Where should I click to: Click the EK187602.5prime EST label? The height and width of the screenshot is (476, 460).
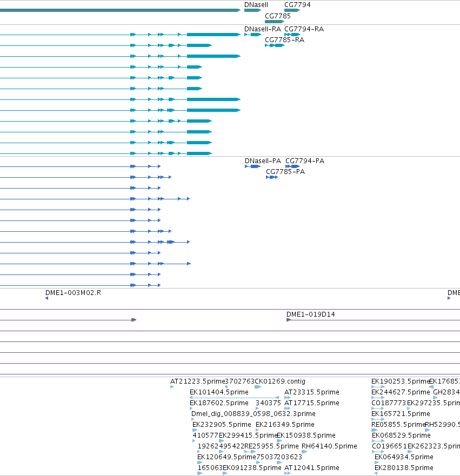219,403
